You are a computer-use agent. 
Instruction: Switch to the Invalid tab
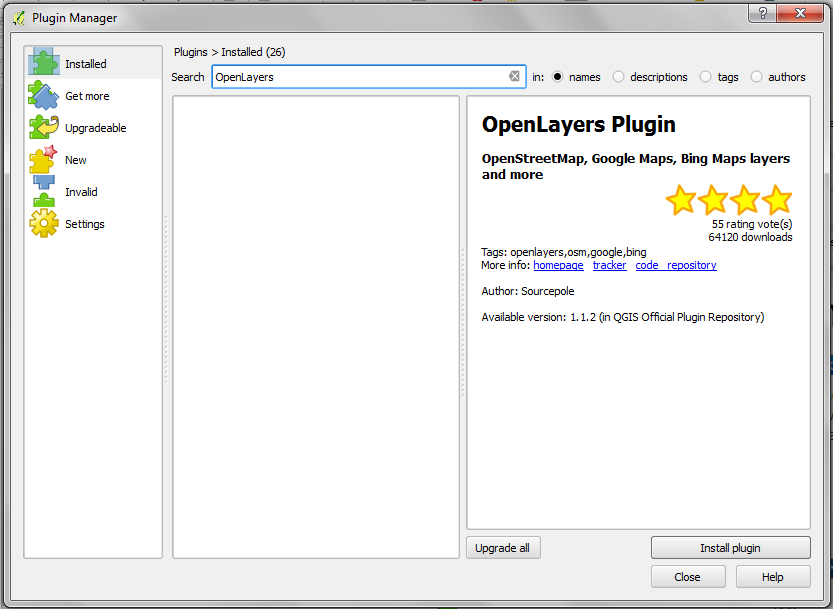(x=81, y=192)
